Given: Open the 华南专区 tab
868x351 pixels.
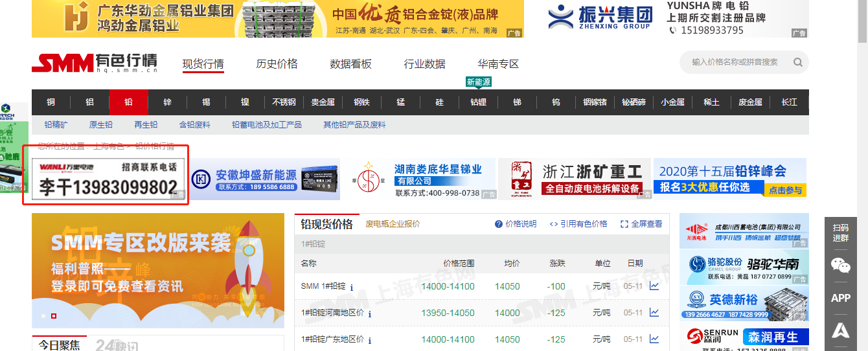Looking at the screenshot, I should [x=499, y=64].
